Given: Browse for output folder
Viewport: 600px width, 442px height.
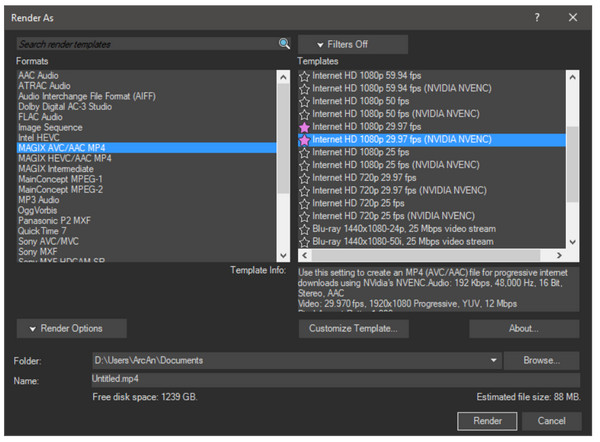Looking at the screenshot, I should (x=541, y=360).
